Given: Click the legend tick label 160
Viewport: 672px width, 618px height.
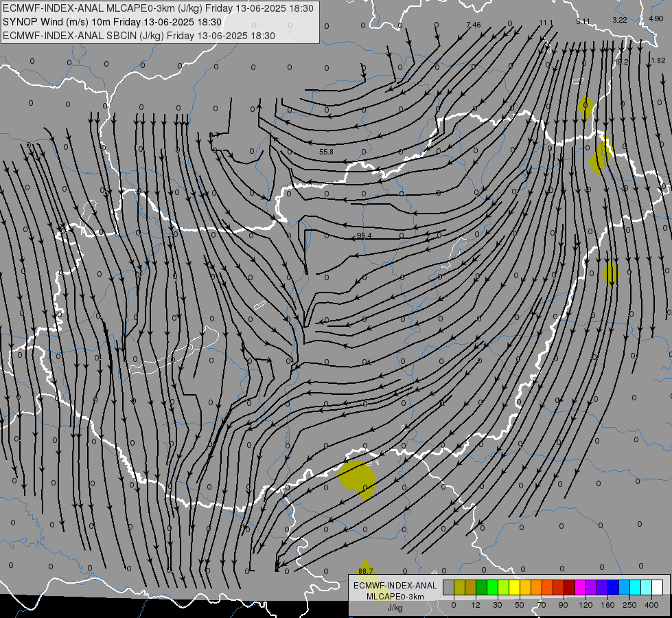Looking at the screenshot, I should 607,605.
